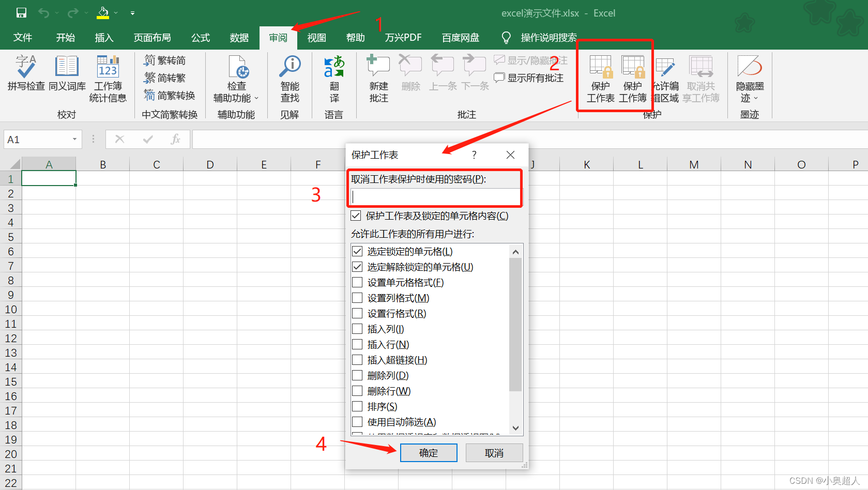868x490 pixels.
Task: Check 插入列 option
Action: click(357, 329)
